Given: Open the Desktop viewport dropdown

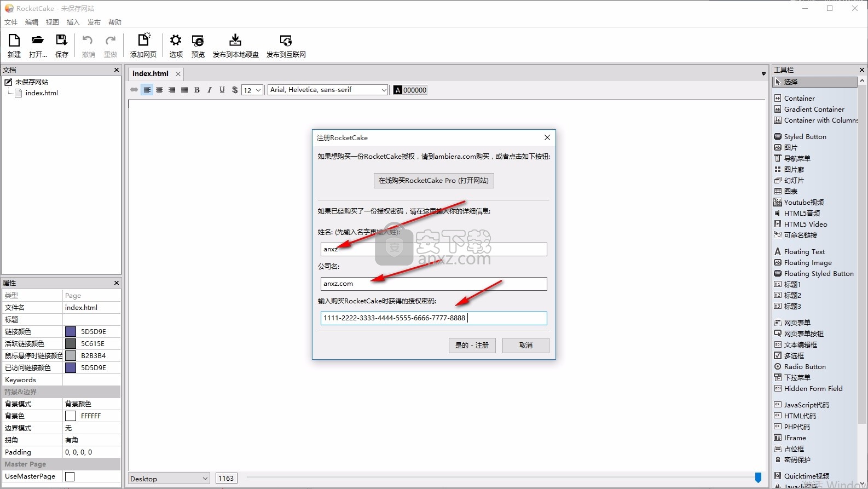Looking at the screenshot, I should click(x=169, y=479).
